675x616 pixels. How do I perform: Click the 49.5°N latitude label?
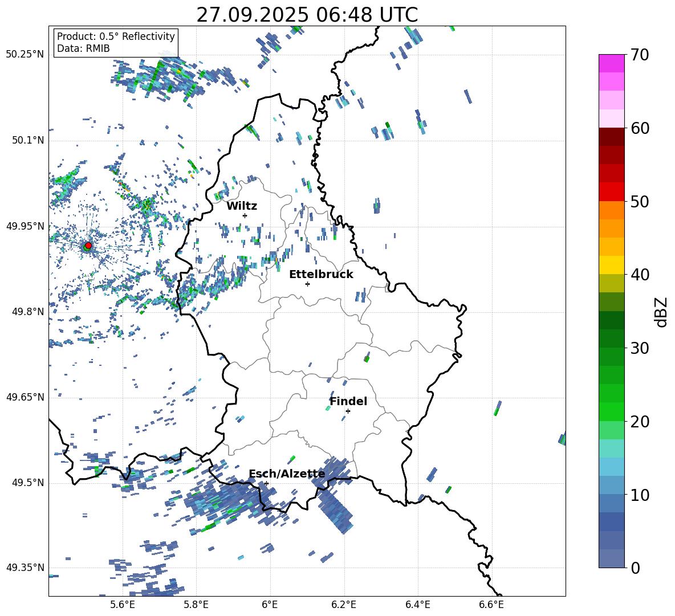pos(27,483)
